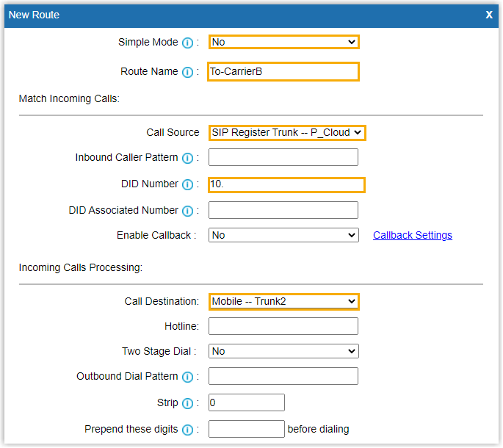Click the Outbound Dial Pattern info icon
Screen dimensions: 503x448
(x=187, y=377)
